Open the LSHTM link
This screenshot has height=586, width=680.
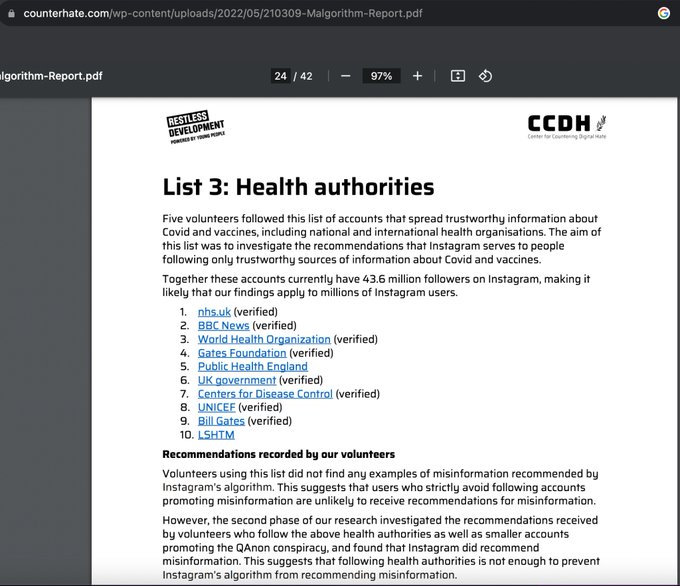[216, 435]
